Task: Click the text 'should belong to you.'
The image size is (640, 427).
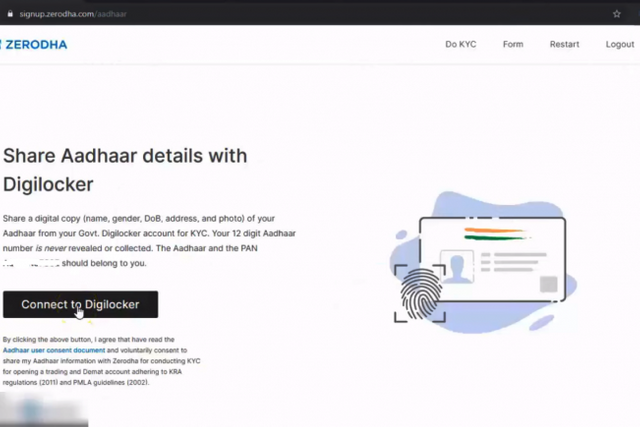Action: (104, 263)
